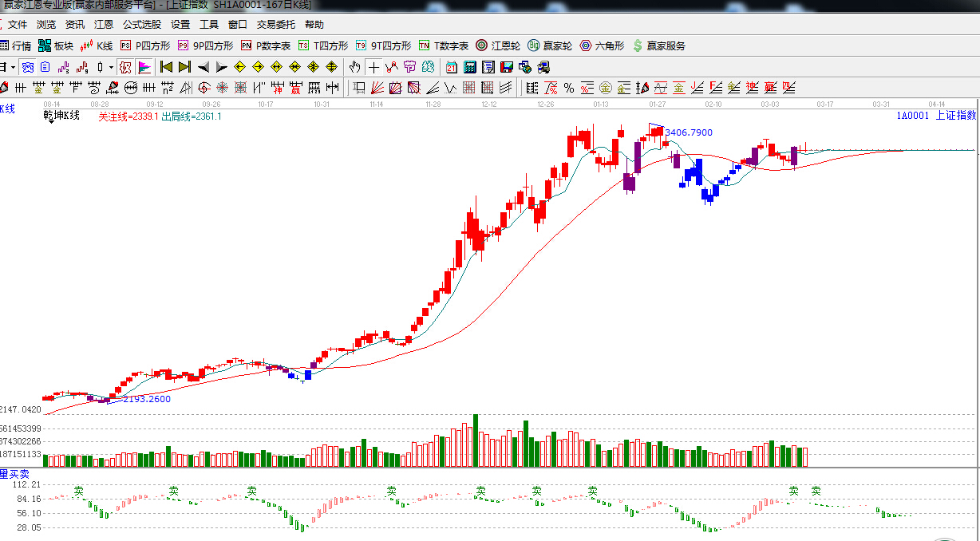This screenshot has height=541, width=980.
Task: Open the 江恩轮 wheel tool
Action: 498,46
